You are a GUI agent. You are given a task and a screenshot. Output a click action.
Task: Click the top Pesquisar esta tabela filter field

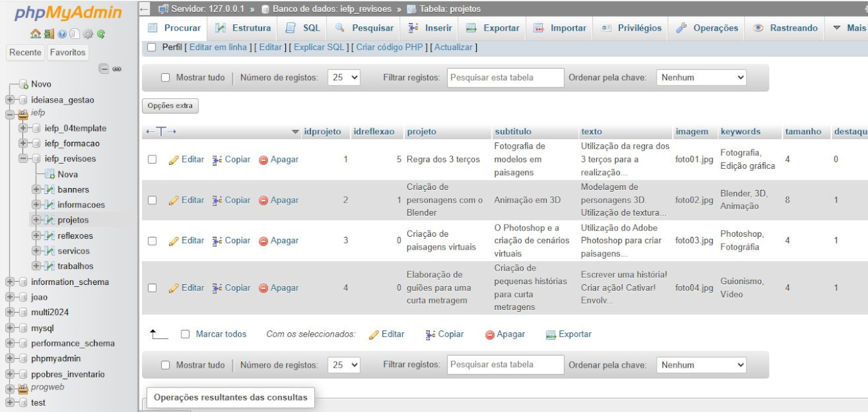[505, 78]
